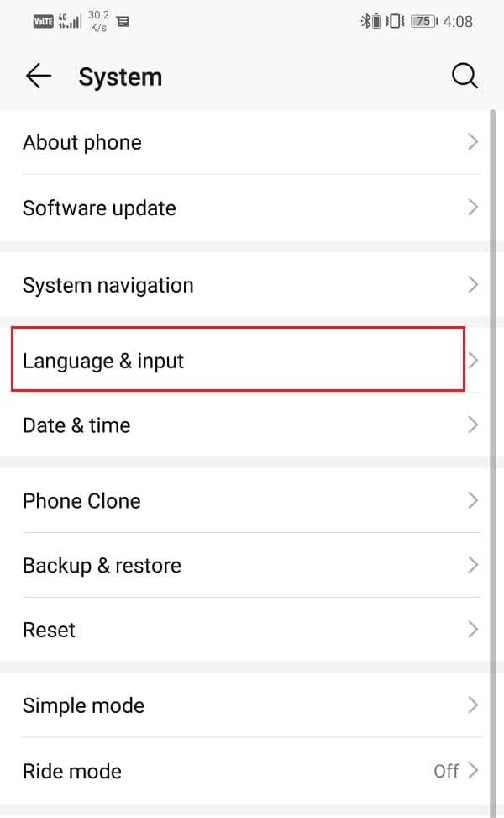
Task: Expand the About phone chevron
Action: tap(473, 142)
